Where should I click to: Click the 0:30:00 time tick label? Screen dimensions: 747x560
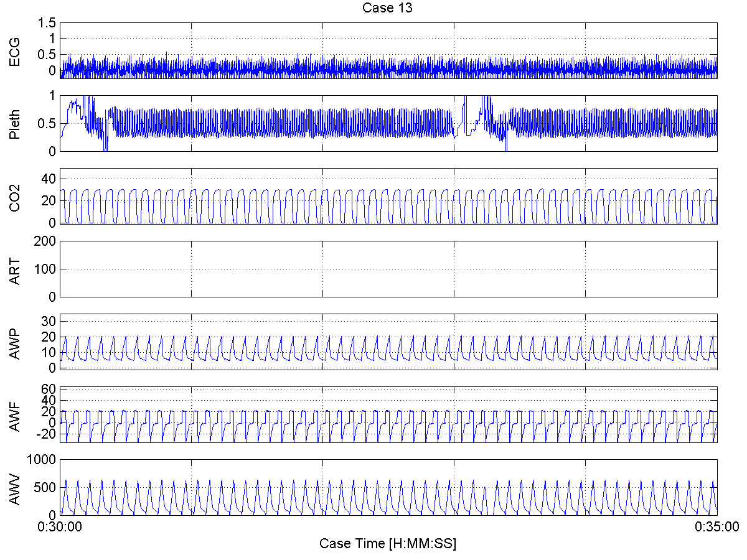(60, 526)
